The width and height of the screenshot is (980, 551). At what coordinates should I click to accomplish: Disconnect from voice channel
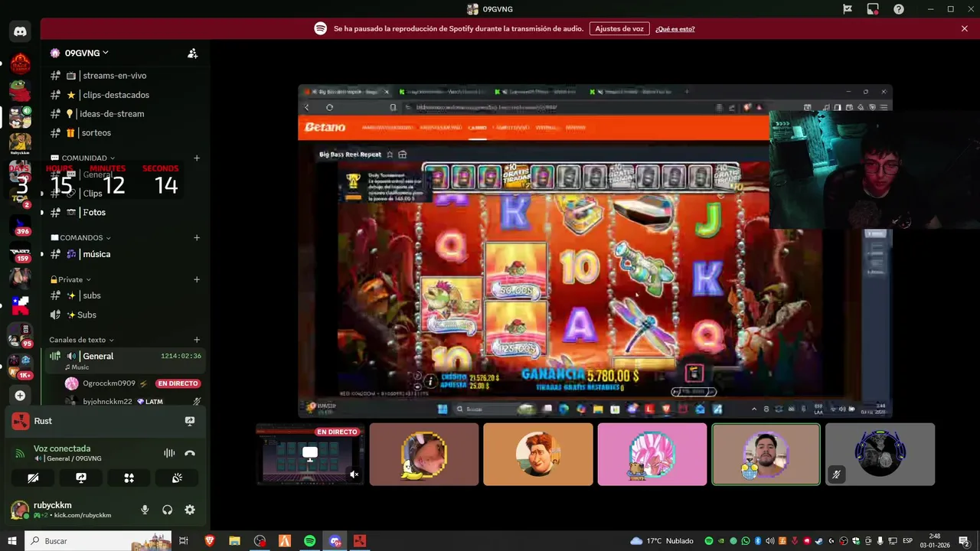click(x=190, y=453)
